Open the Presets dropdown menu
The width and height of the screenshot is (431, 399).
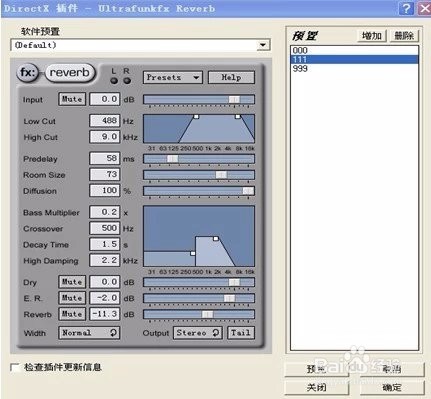click(x=173, y=78)
